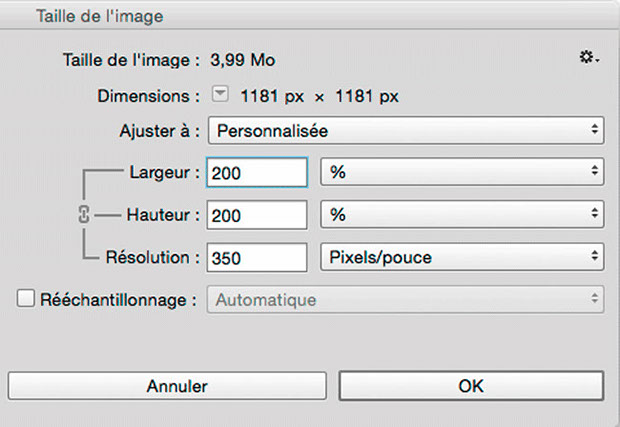This screenshot has width=620, height=427.
Task: Focus the Hauteur value field
Action: [257, 215]
